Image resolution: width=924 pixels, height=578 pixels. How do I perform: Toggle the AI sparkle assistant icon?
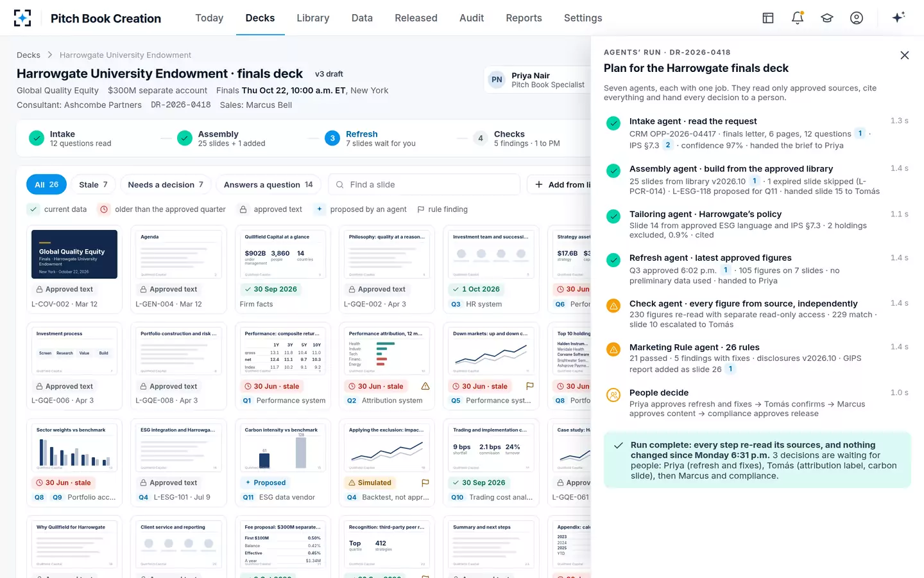898,17
